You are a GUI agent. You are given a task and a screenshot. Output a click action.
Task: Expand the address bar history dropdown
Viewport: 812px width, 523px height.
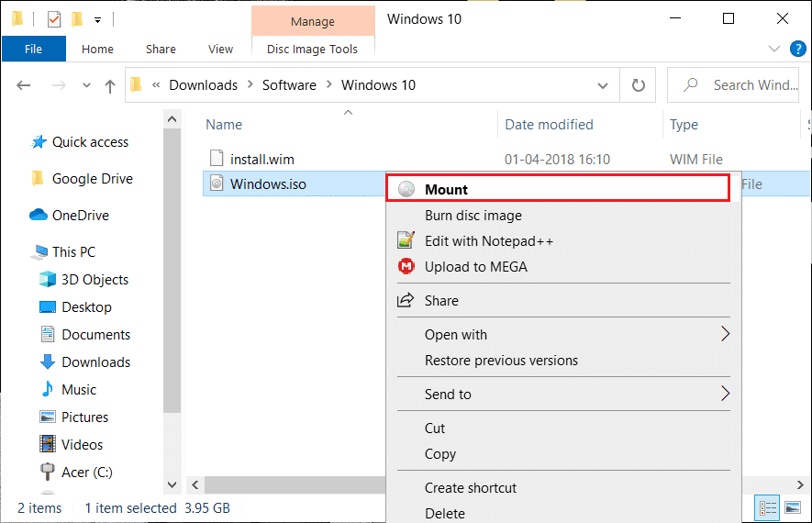coord(603,85)
